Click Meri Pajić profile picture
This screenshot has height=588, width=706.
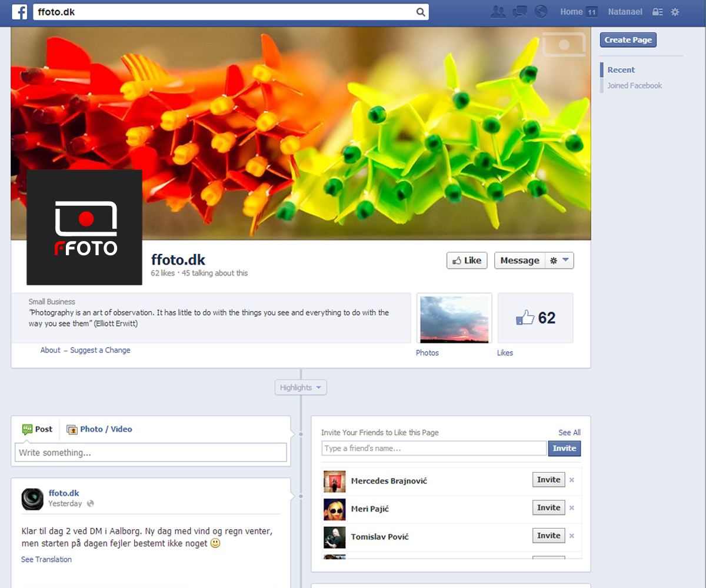(x=335, y=509)
